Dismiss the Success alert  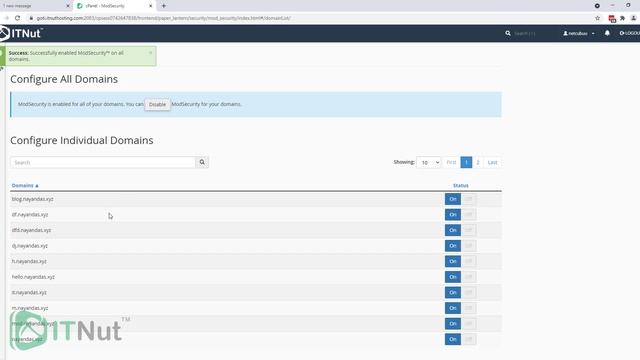151,53
